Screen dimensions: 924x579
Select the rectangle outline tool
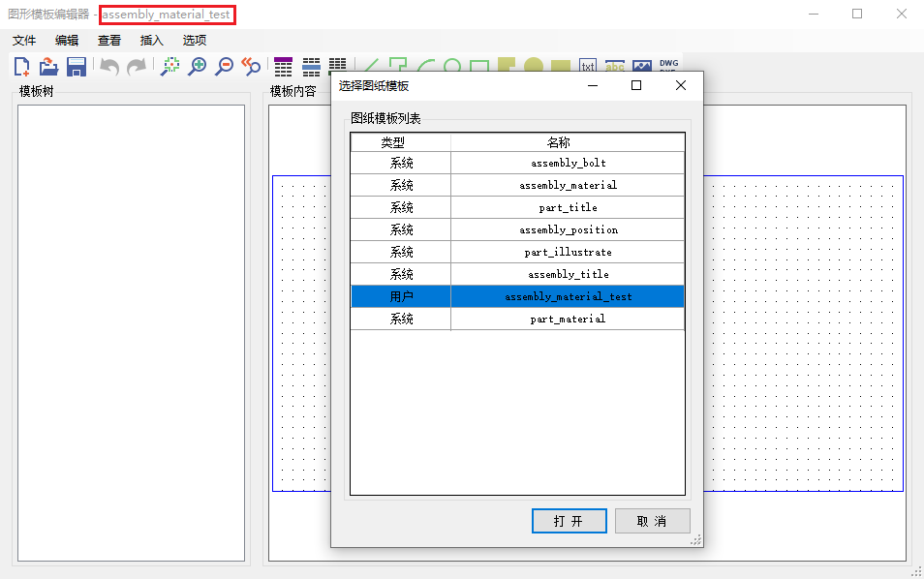pyautogui.click(x=479, y=64)
